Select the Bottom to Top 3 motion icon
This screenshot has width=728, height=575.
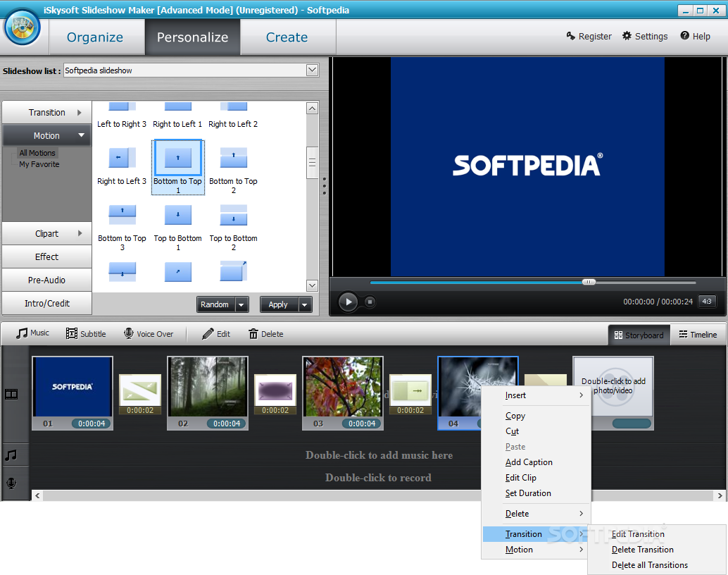[122, 215]
